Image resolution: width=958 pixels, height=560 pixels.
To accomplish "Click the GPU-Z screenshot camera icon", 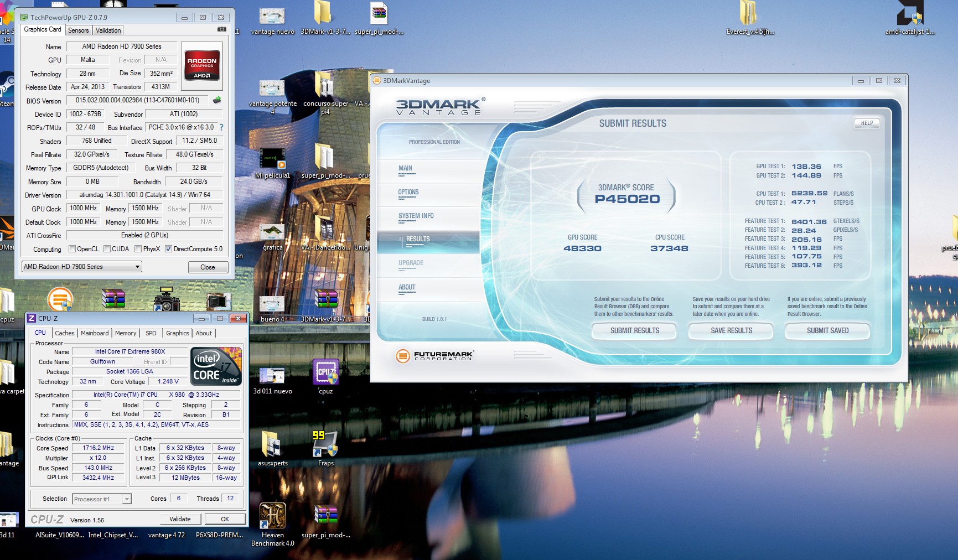I will (x=222, y=29).
